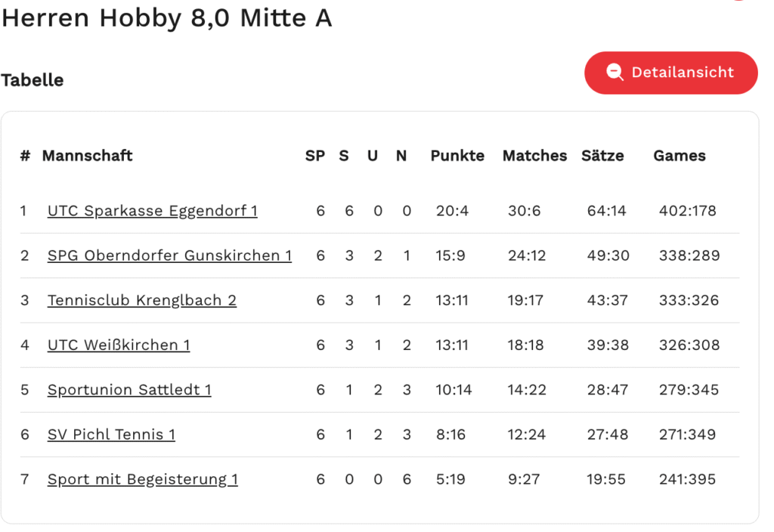
Task: Select Tennisclub Krenglbach 2 team link
Action: pos(141,300)
